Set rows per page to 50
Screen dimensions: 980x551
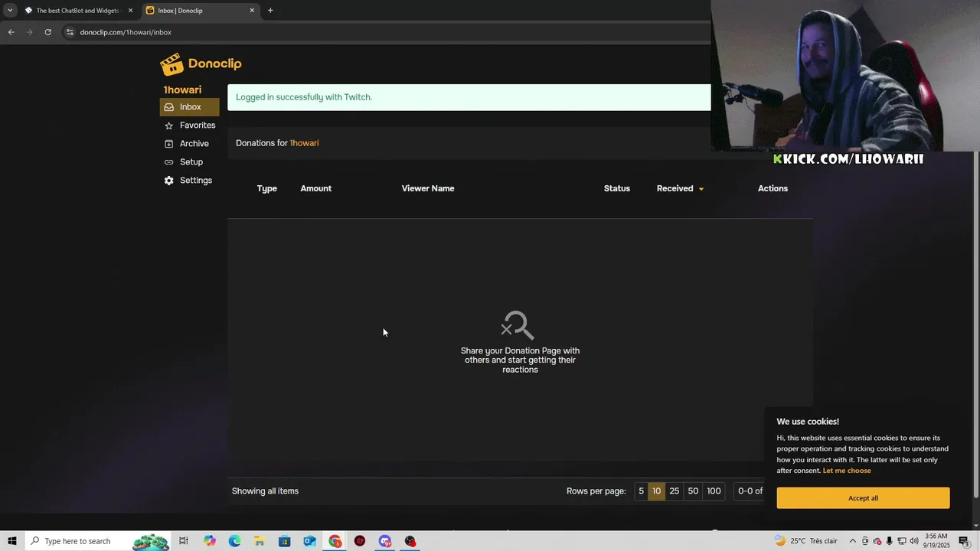click(x=693, y=491)
